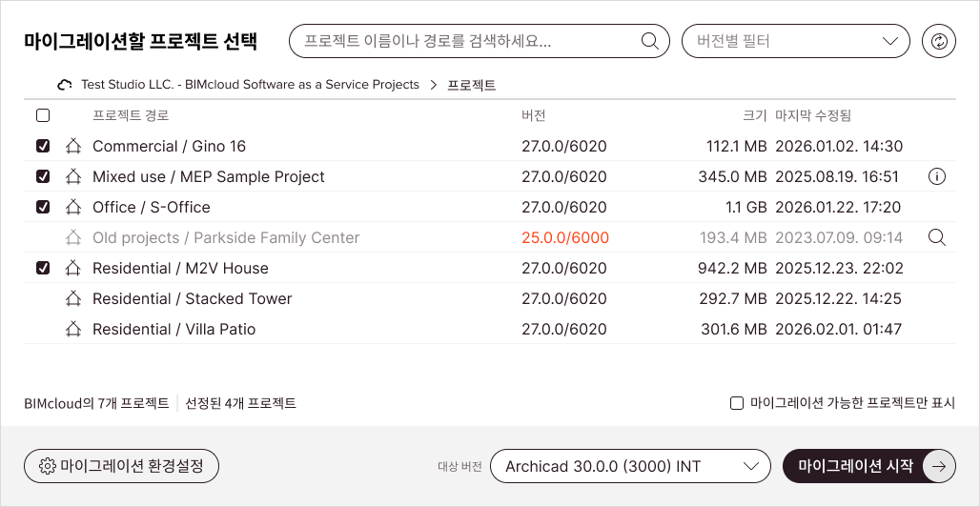Screen dimensions: 980x507
Task: Open Test Studio LLC. BIMcloud breadcrumb link
Action: tap(250, 85)
